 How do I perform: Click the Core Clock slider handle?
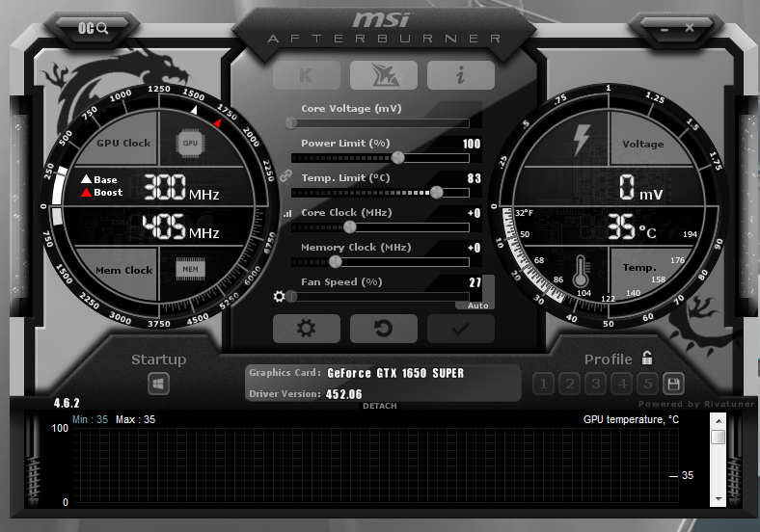(x=349, y=226)
